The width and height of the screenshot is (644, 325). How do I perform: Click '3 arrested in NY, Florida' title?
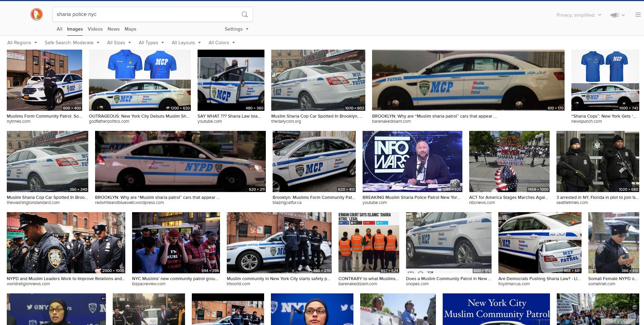[x=597, y=197]
